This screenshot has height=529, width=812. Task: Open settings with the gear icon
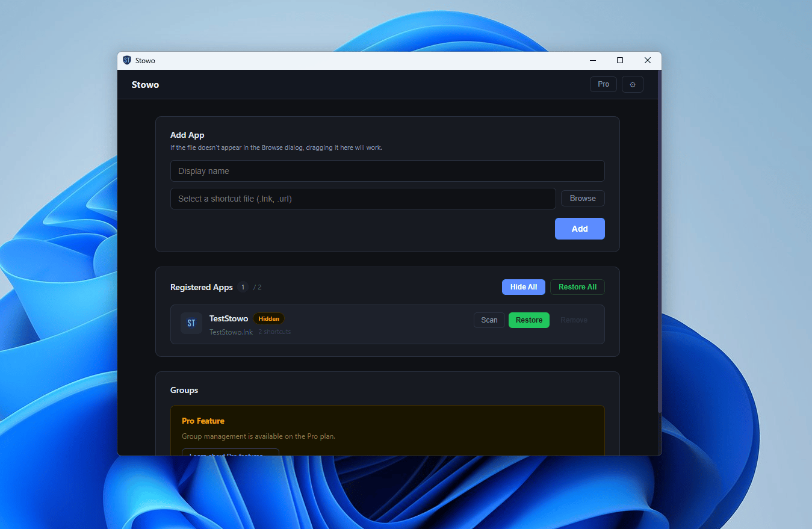632,85
